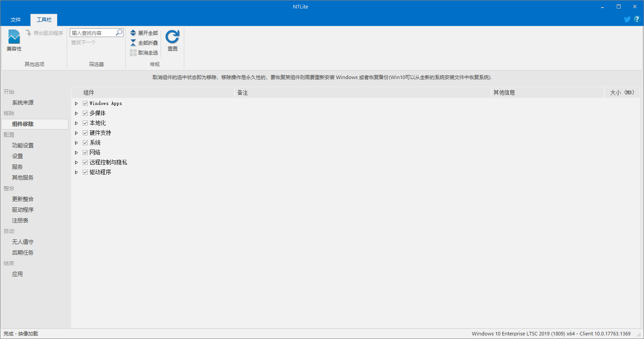Select the 硬件支持 row label

(x=100, y=133)
